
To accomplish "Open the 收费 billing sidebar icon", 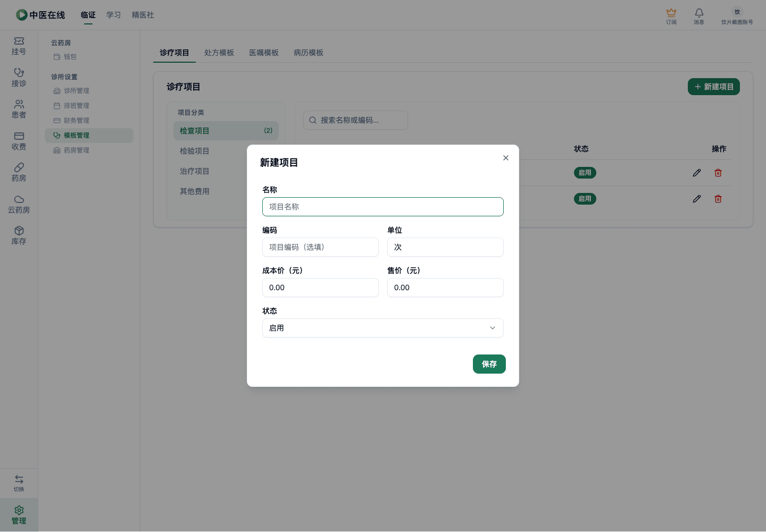I will (x=19, y=141).
